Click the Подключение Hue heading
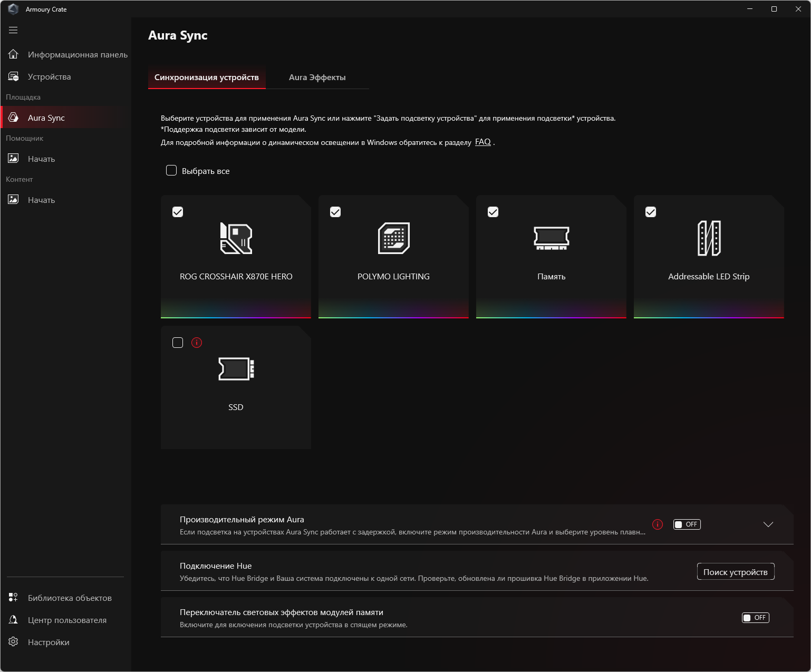This screenshot has height=672, width=811. tap(216, 566)
